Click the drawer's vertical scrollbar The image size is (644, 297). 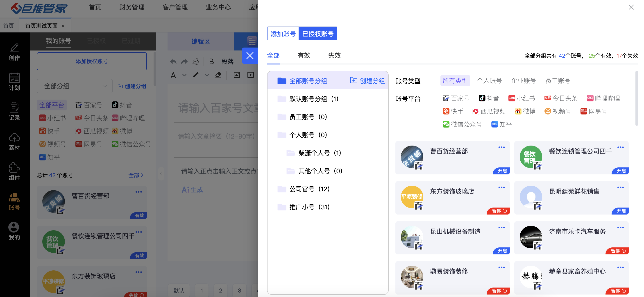coord(636,98)
